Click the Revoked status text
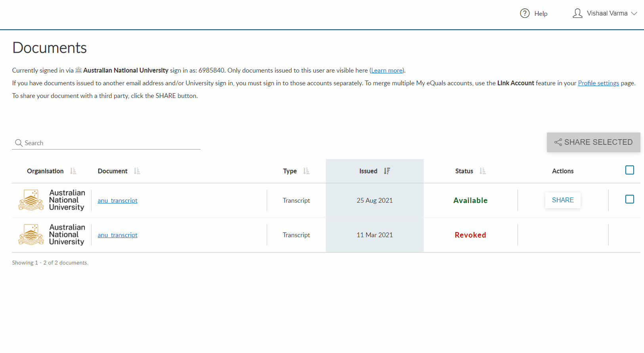The width and height of the screenshot is (644, 353). [470, 235]
